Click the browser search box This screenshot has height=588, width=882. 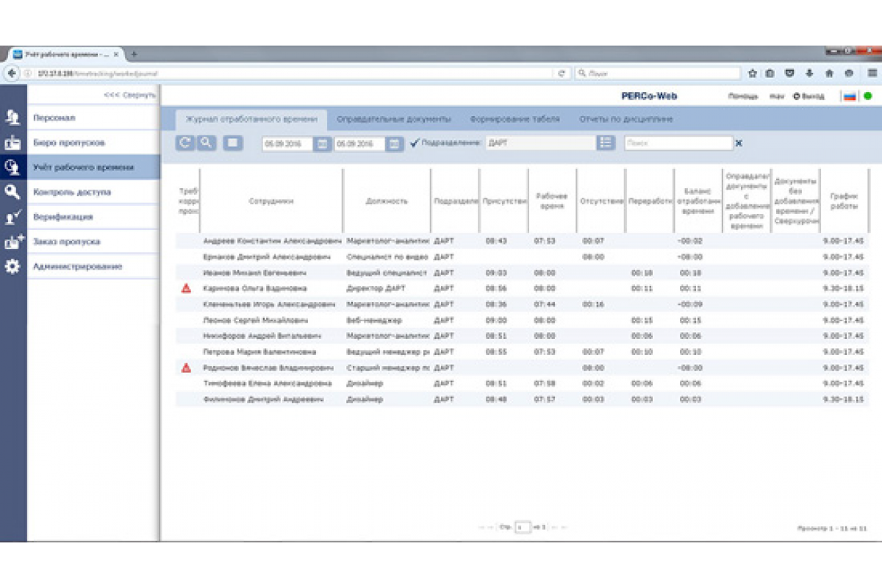click(x=658, y=73)
